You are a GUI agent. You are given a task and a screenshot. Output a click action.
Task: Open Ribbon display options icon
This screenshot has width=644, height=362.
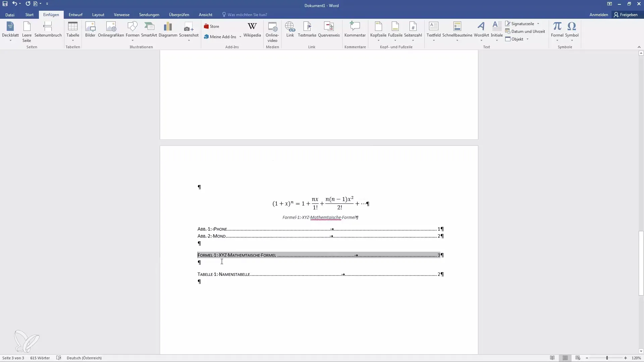coord(609,4)
